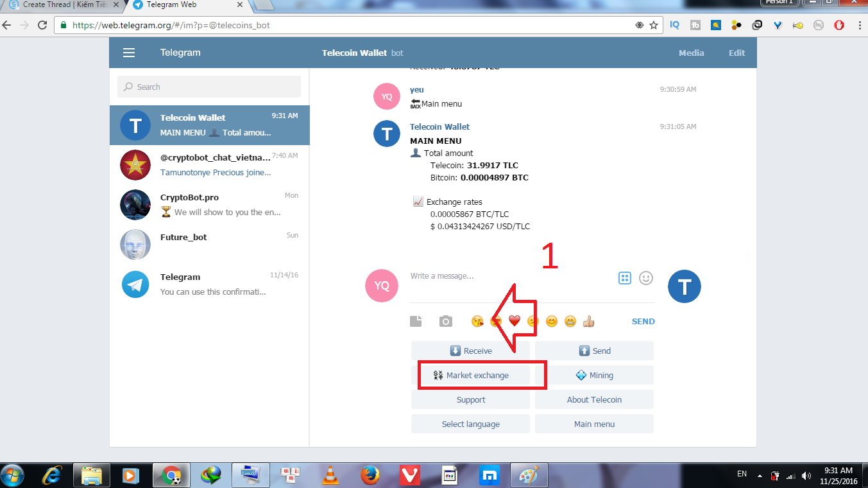Image resolution: width=868 pixels, height=488 pixels.
Task: Open the Windows Start menu
Action: pyautogui.click(x=13, y=475)
